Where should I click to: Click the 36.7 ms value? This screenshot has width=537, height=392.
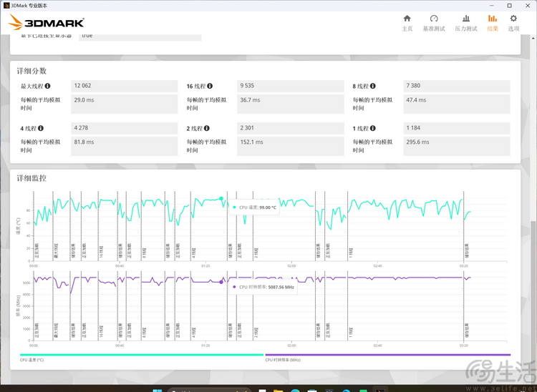pyautogui.click(x=291, y=104)
